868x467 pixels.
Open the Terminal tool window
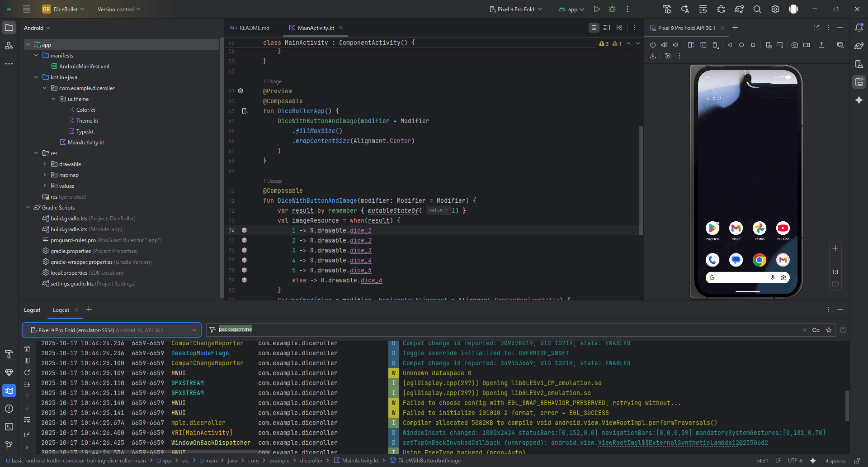point(9,427)
